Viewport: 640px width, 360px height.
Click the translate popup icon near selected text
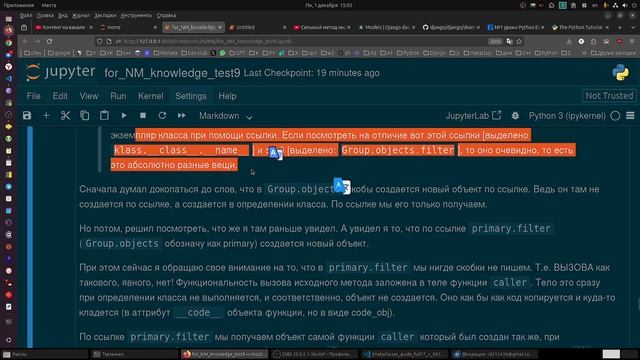pos(276,153)
